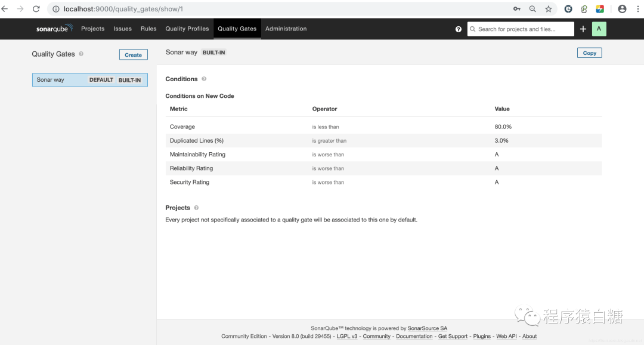The width and height of the screenshot is (644, 345).
Task: Open the SonarSource SA footer link
Action: pyautogui.click(x=428, y=328)
